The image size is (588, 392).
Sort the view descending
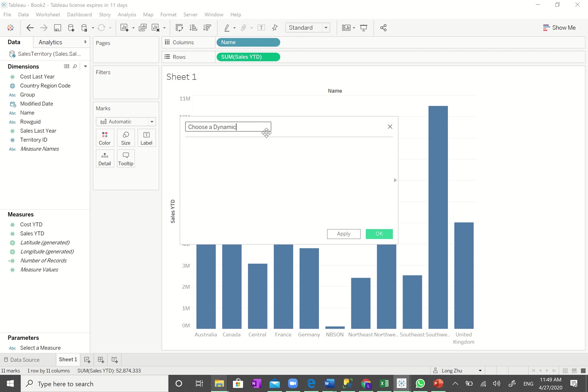tap(207, 28)
